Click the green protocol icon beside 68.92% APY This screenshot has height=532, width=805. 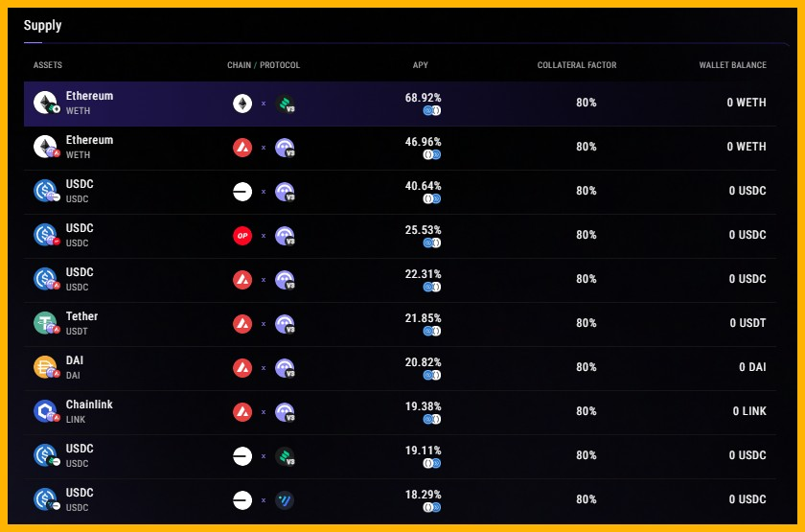pos(285,104)
